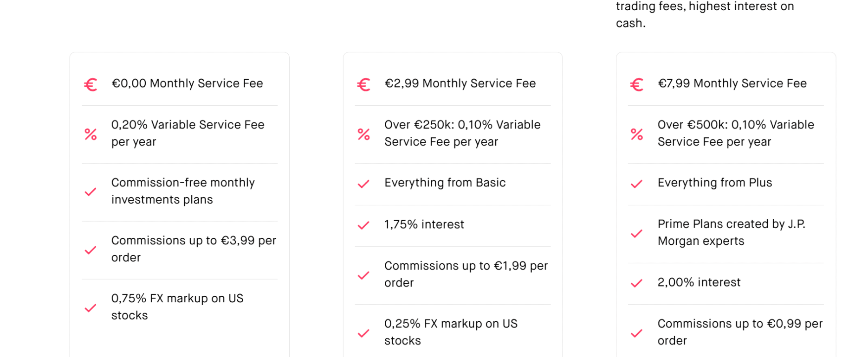The height and width of the screenshot is (357, 868).
Task: Click euro icon beside €7,99 Monthly Service Fee
Action: pos(637,84)
